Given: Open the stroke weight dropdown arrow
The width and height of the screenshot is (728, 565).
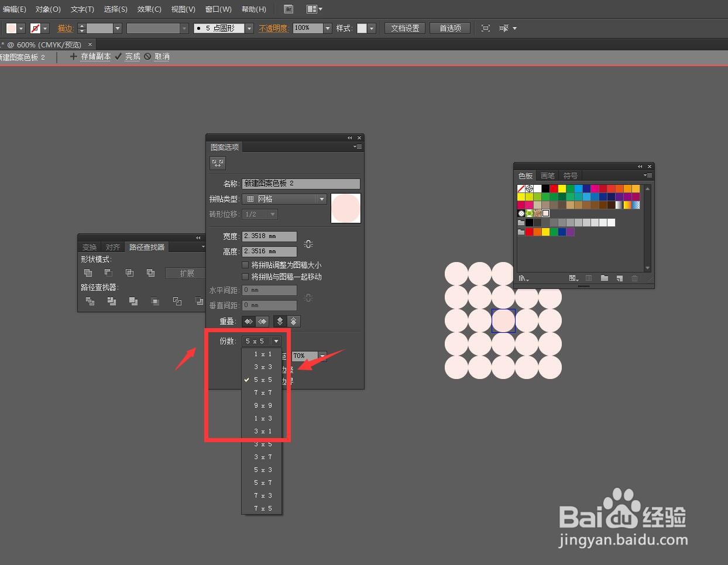Looking at the screenshot, I should (x=118, y=28).
